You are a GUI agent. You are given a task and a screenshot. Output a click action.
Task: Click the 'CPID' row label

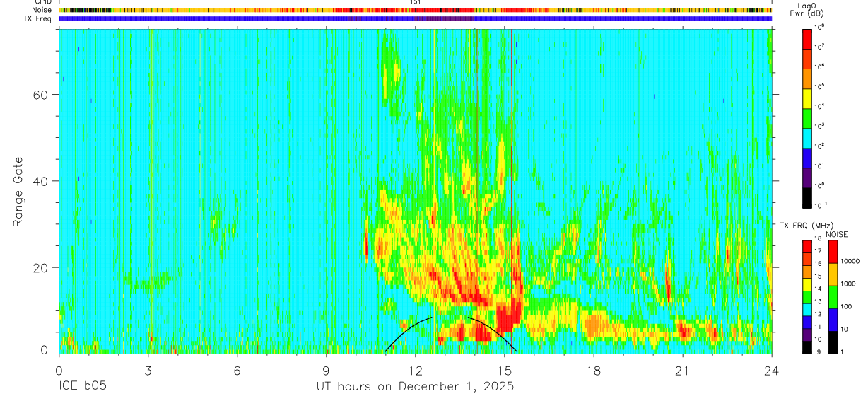pos(43,2)
